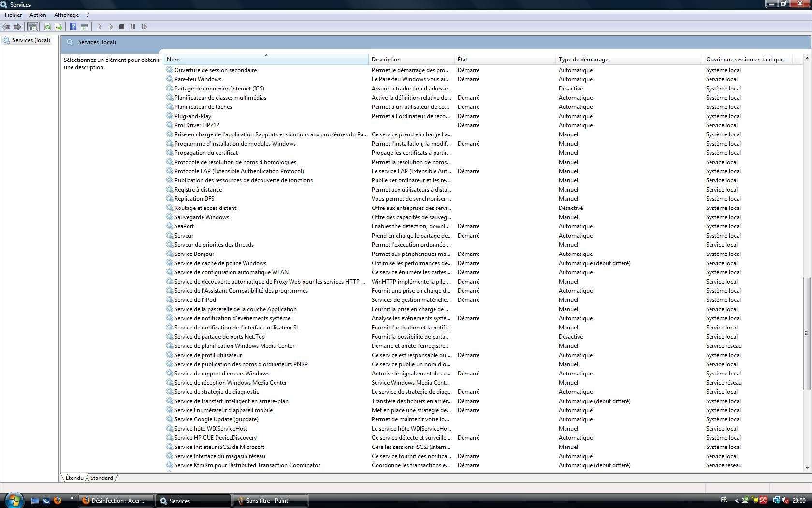
Task: Select Programme d'installation de modules Windows
Action: point(235,144)
